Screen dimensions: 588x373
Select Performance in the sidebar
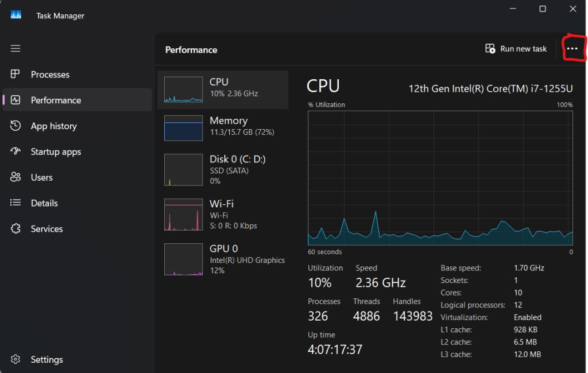tap(78, 100)
